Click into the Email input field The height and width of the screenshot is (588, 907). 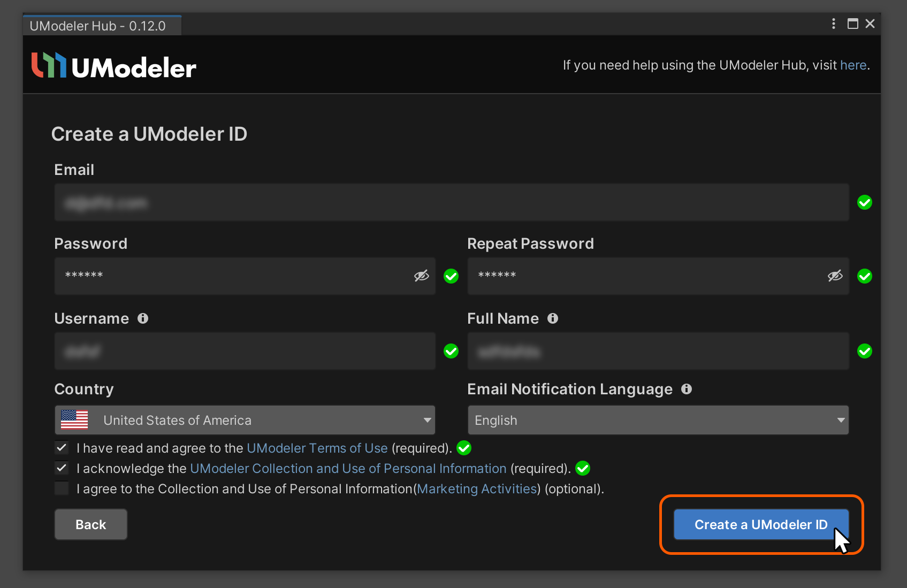coord(451,202)
